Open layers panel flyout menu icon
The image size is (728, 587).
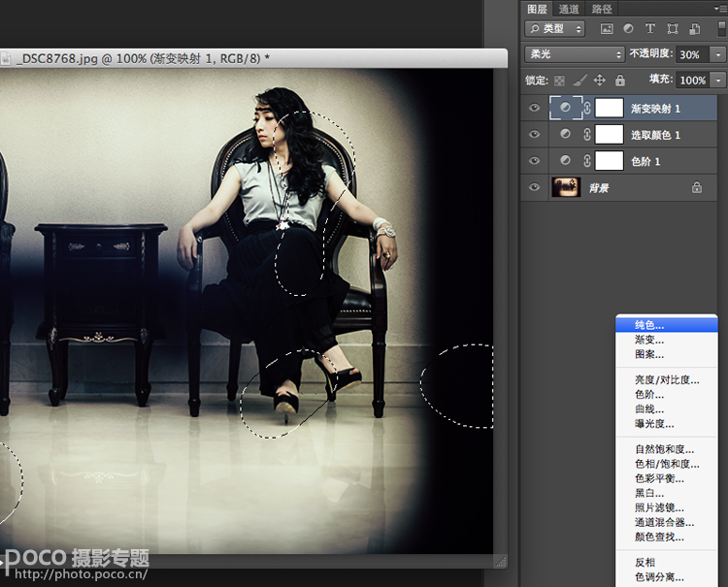click(x=721, y=9)
